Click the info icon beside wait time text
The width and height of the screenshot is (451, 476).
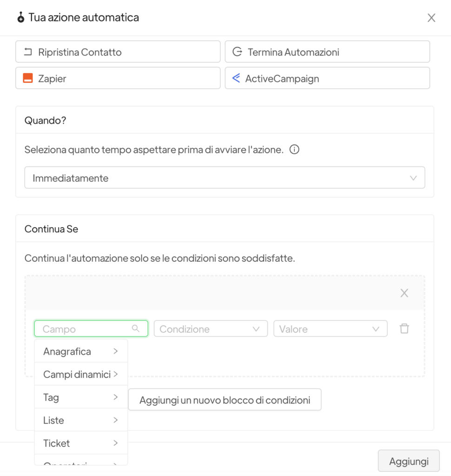(294, 150)
